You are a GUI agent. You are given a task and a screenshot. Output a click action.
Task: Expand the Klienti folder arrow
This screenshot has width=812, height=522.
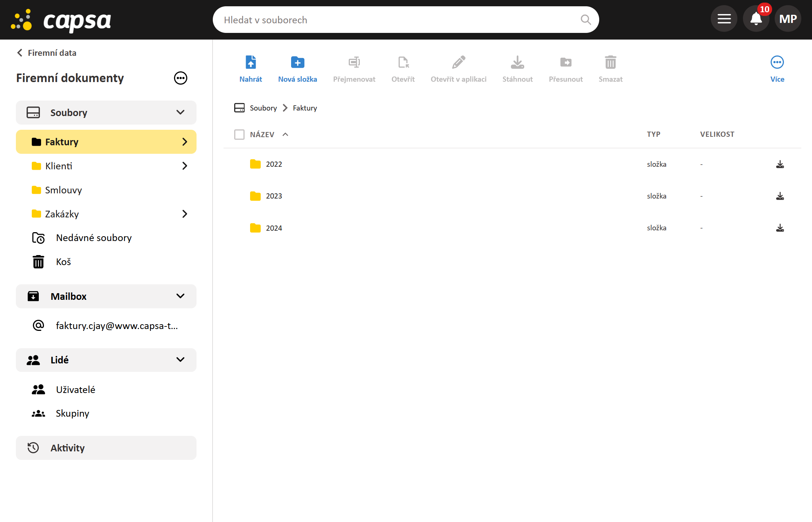coord(185,166)
